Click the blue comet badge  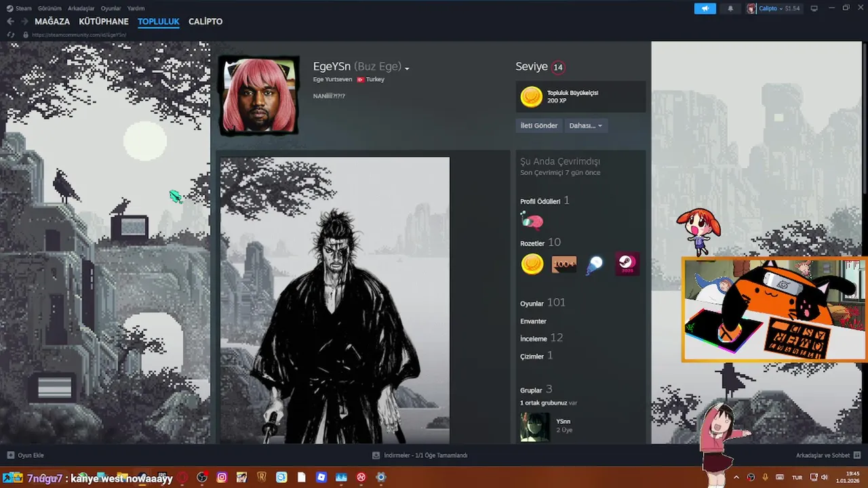point(595,264)
